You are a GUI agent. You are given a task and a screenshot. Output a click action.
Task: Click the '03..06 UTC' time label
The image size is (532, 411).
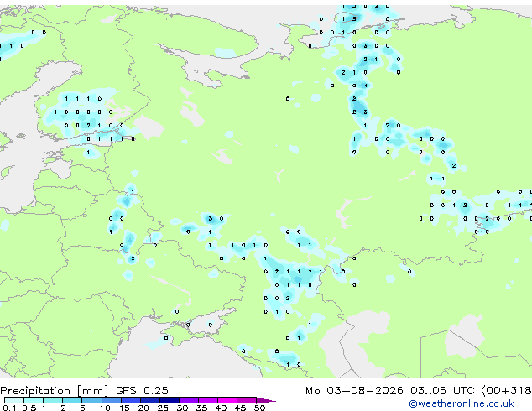(442, 391)
